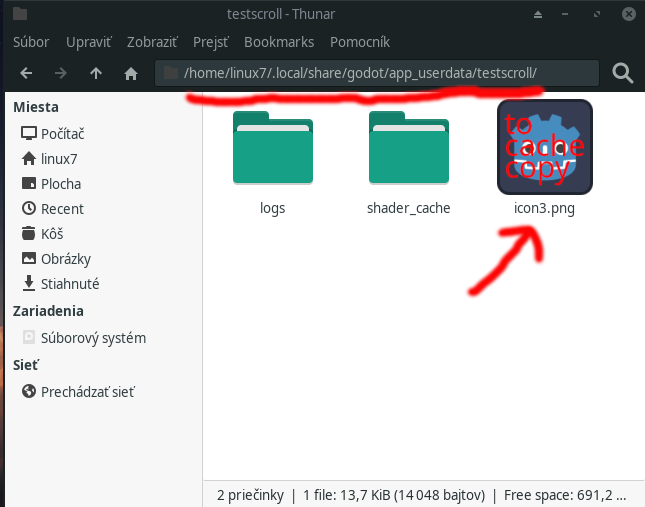Viewport: 645px width, 507px height.
Task: Select Počítač in the sidebar
Action: point(62,133)
